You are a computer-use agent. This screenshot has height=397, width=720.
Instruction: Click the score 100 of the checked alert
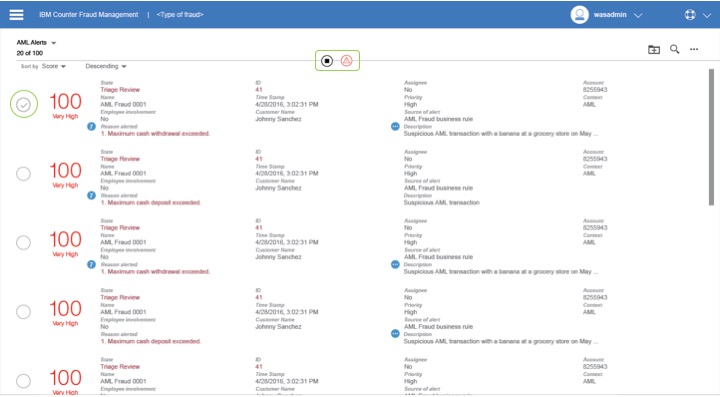[65, 101]
